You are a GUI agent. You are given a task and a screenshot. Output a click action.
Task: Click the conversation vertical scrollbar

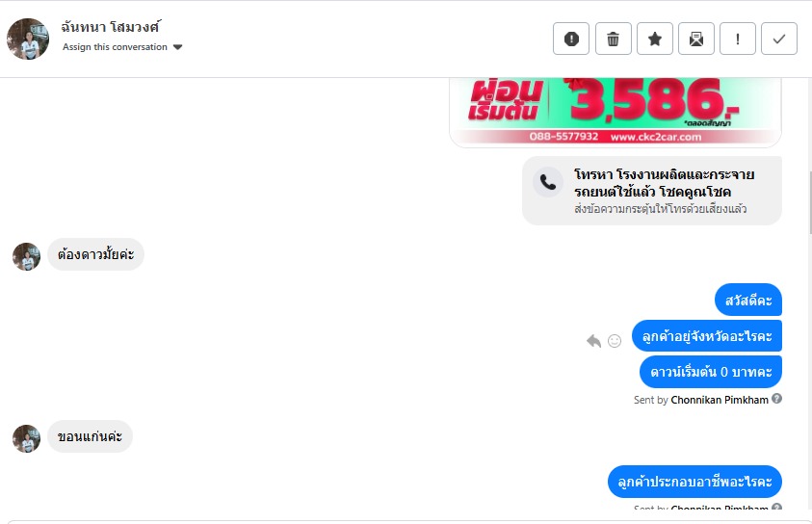[x=809, y=202]
